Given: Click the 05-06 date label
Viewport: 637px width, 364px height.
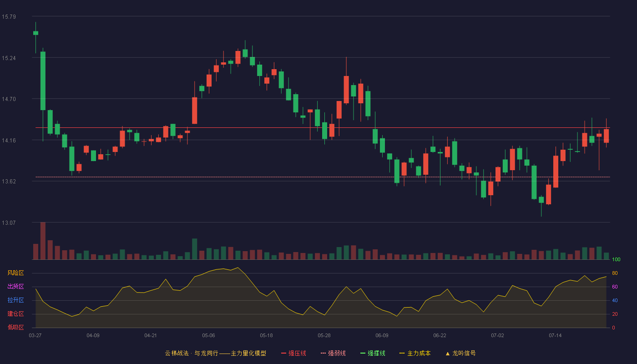Looking at the screenshot, I should click(x=208, y=335).
